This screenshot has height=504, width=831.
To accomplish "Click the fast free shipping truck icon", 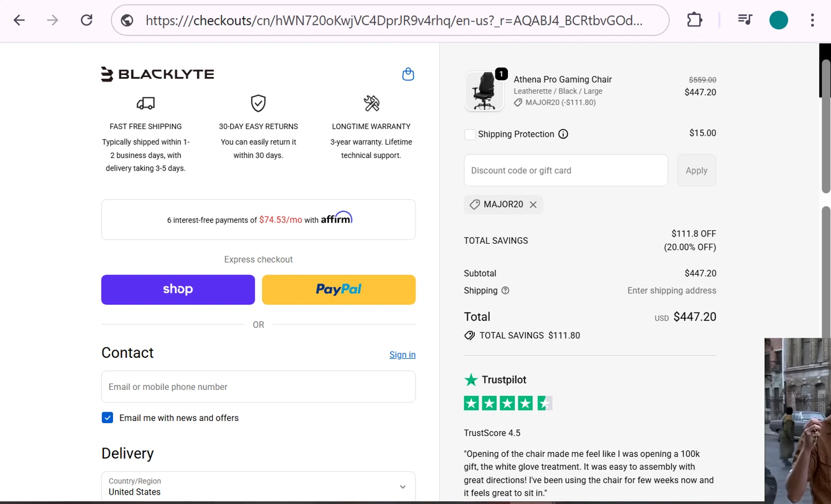I will click(146, 103).
